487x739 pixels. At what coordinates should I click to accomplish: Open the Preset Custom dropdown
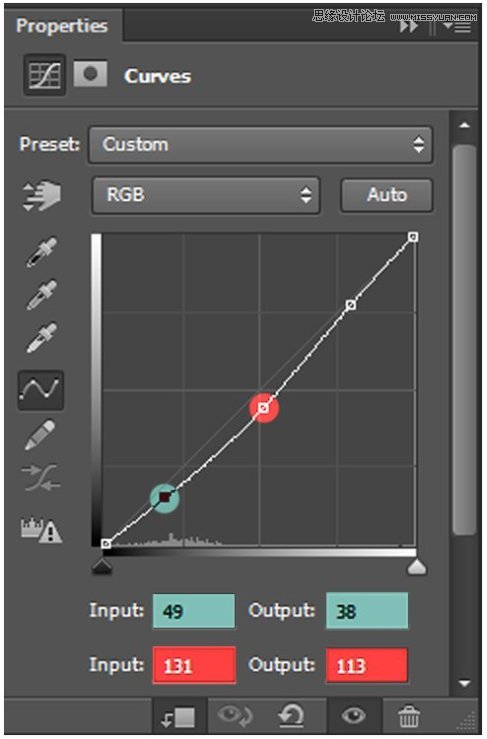[260, 145]
